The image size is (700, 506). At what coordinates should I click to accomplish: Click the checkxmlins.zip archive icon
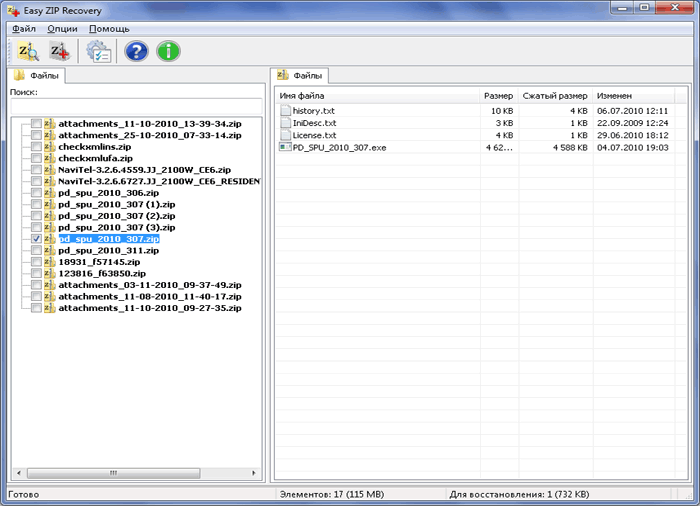(x=49, y=147)
